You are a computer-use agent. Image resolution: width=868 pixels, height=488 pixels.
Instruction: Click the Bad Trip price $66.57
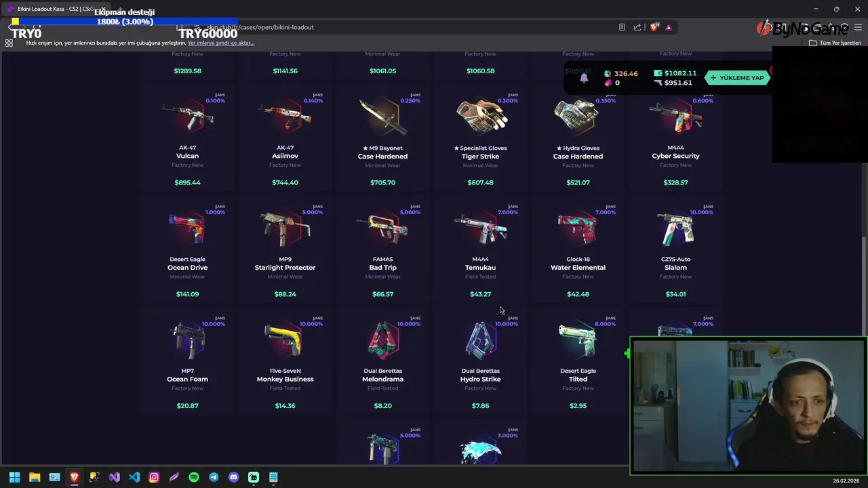383,294
